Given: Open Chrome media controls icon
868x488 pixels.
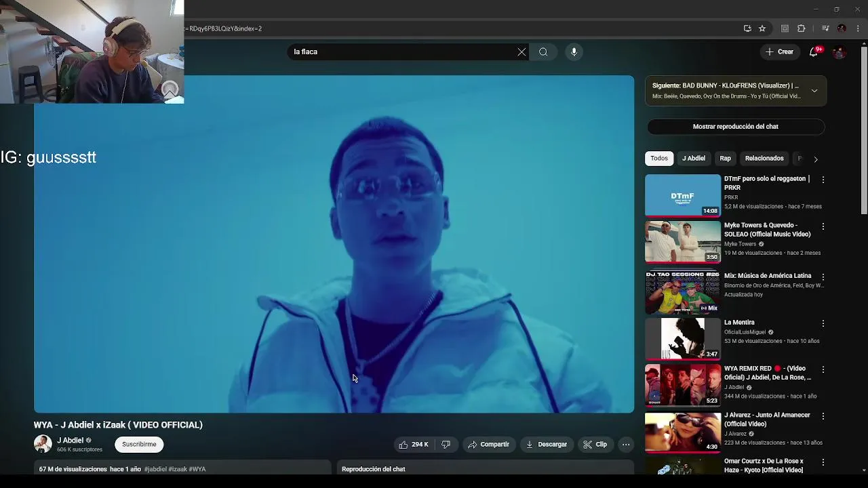Looking at the screenshot, I should click(x=825, y=28).
